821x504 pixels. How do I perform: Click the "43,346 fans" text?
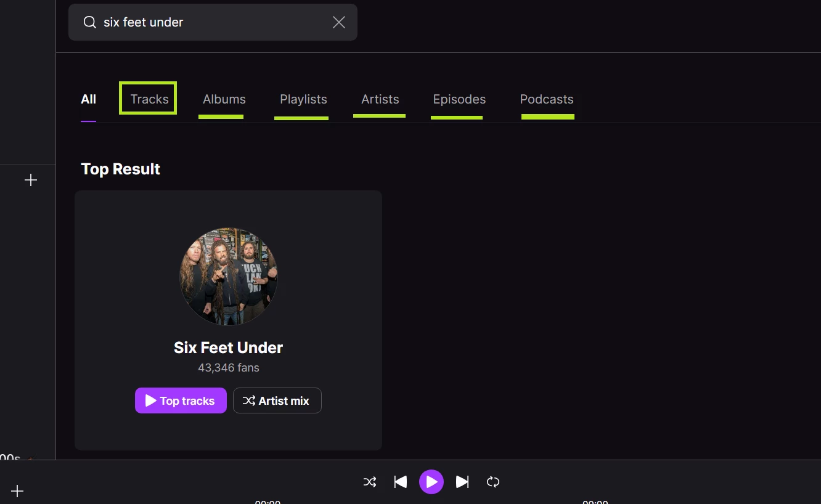(229, 368)
